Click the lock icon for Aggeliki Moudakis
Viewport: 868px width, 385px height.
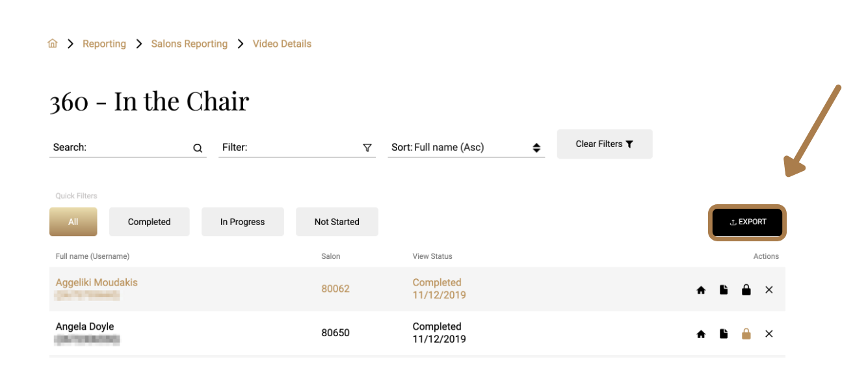pos(746,289)
